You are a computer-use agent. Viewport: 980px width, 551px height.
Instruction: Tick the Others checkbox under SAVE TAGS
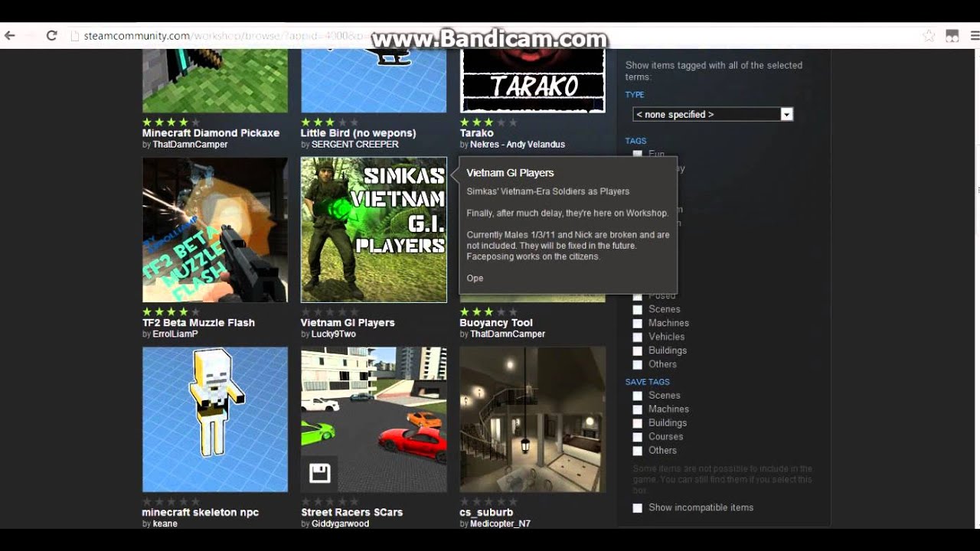(x=637, y=451)
